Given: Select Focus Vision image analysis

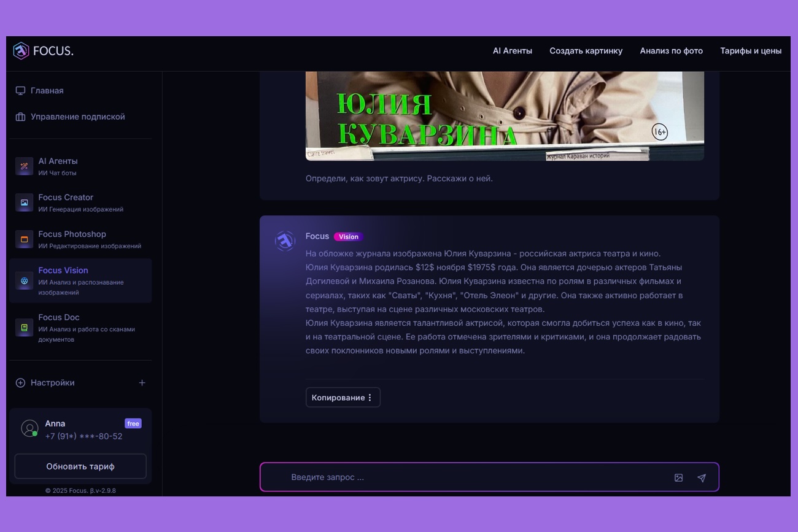Looking at the screenshot, I should coord(63,271).
